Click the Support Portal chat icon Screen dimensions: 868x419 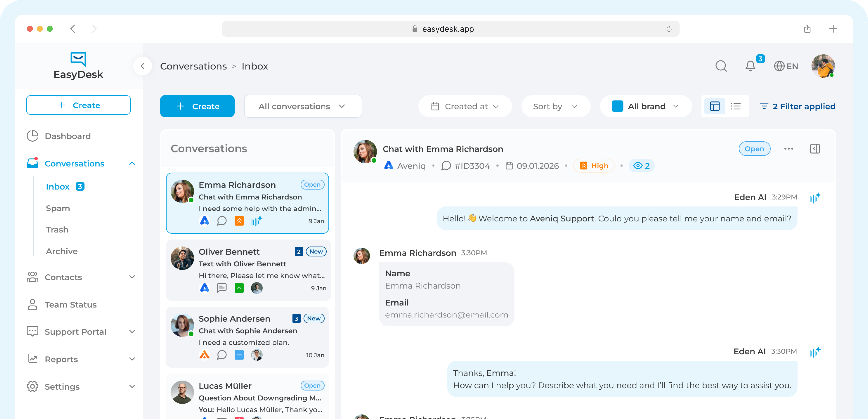(x=33, y=332)
